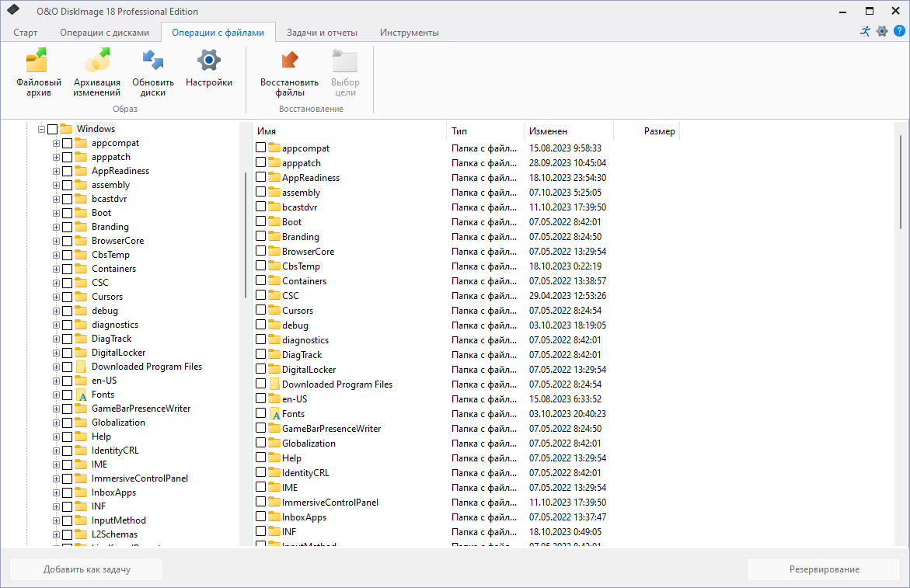Click Добавить как задачу button

point(86,569)
